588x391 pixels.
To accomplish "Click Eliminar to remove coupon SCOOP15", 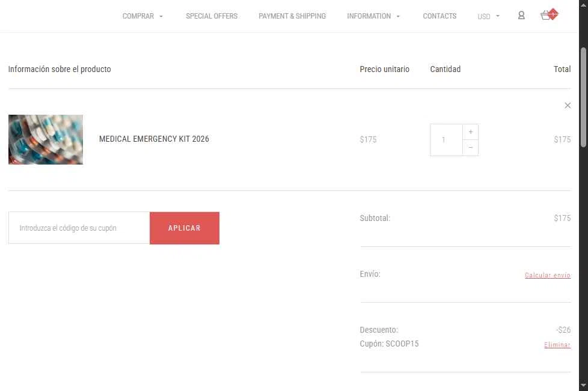I will (557, 345).
